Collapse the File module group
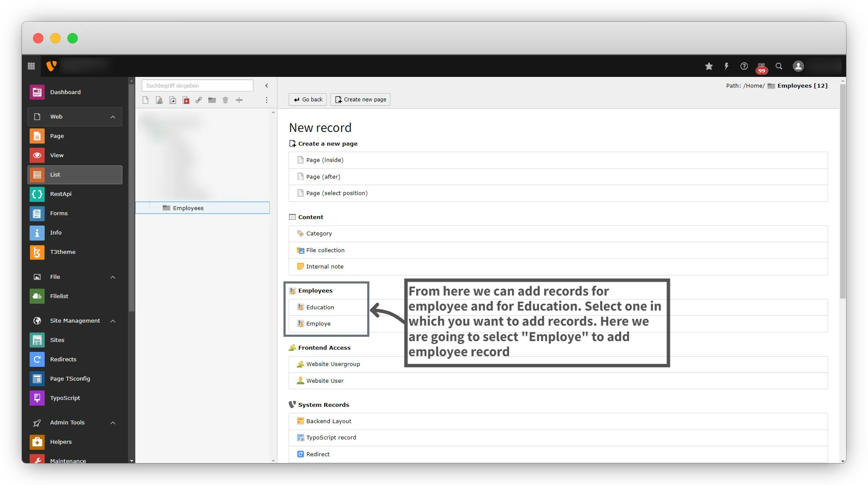The image size is (868, 485). (113, 277)
